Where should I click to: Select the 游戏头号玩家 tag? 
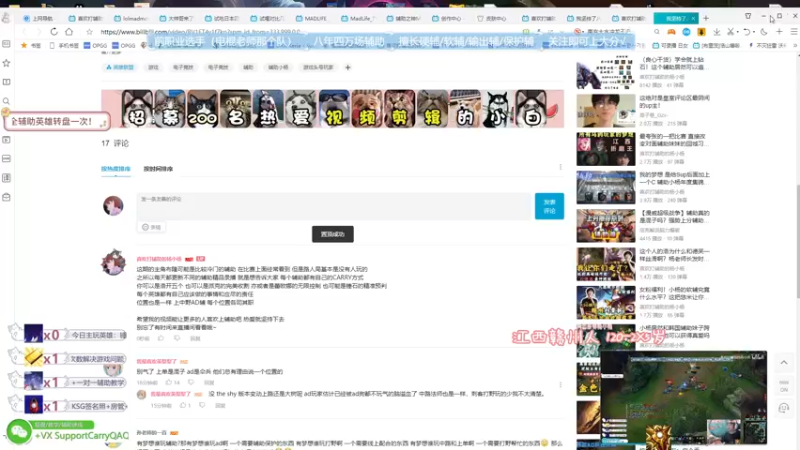point(318,67)
